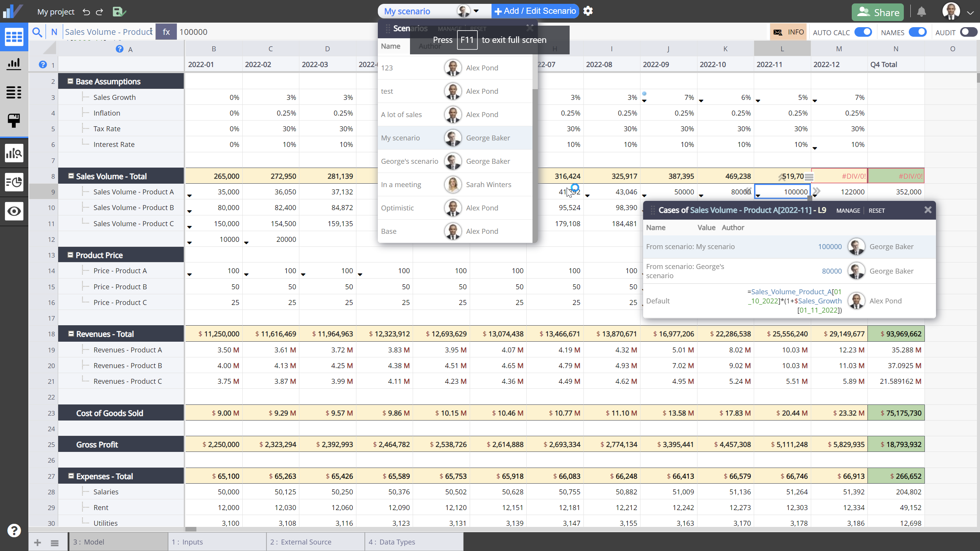
Task: Click the search magnifier icon
Action: click(37, 32)
